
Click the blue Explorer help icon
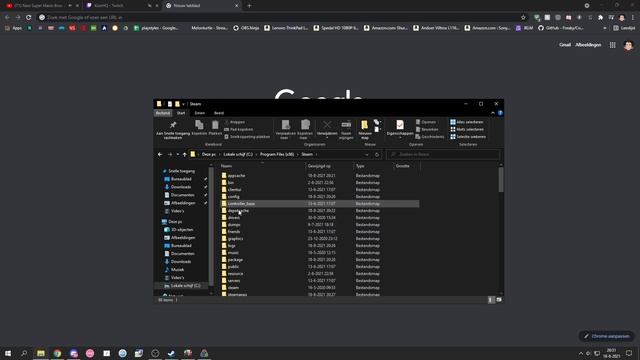coord(500,113)
